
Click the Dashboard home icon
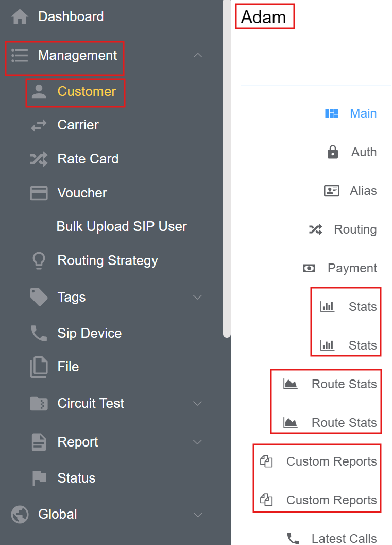[20, 17]
